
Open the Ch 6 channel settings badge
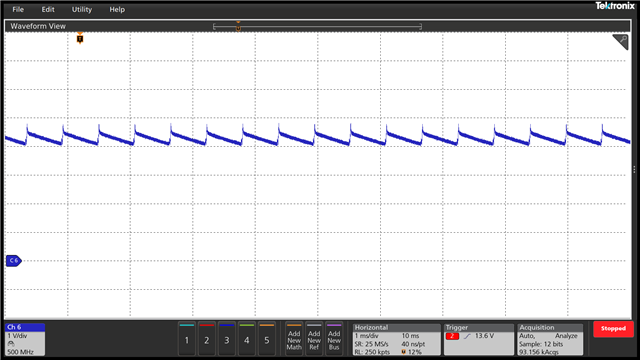click(x=25, y=339)
